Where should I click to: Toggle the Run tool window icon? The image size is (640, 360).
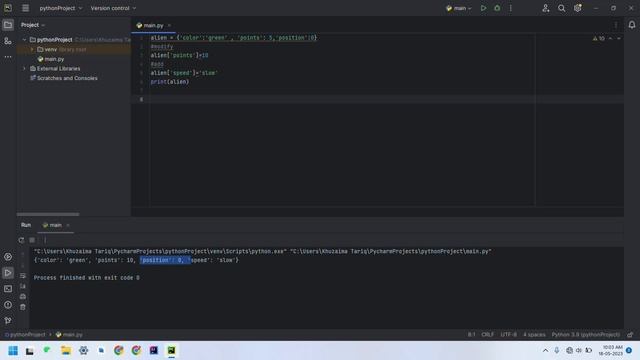click(8, 273)
